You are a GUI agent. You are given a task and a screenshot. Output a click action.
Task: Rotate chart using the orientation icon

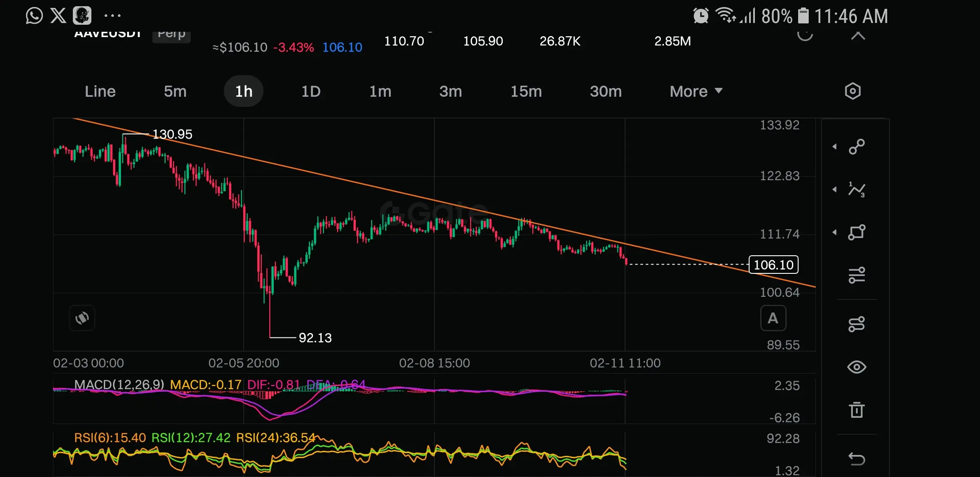(82, 318)
